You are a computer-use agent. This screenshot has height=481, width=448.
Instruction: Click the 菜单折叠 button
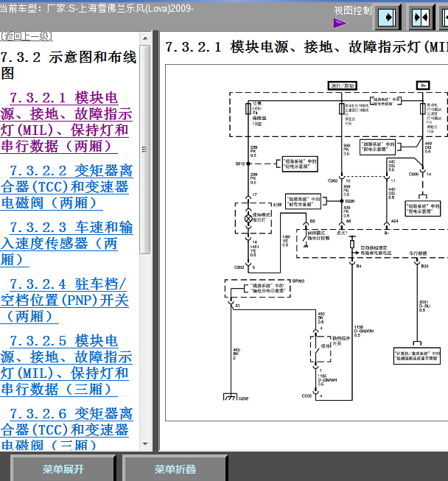[x=175, y=468]
